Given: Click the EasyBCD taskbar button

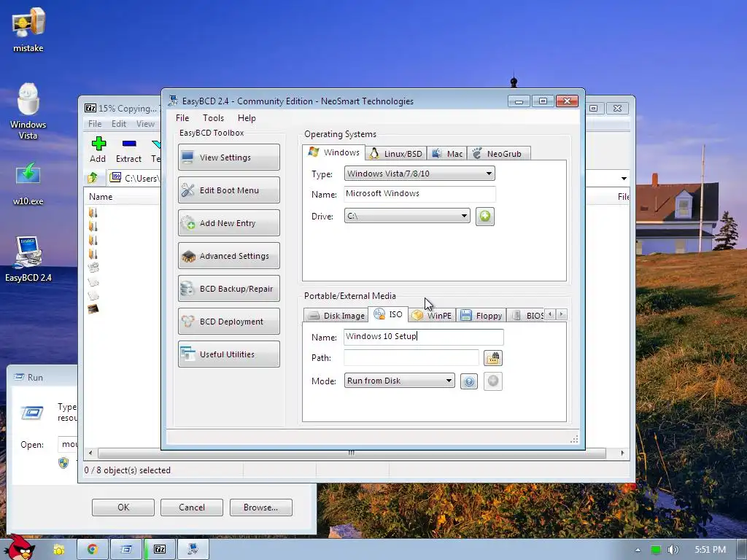Looking at the screenshot, I should pos(193,550).
